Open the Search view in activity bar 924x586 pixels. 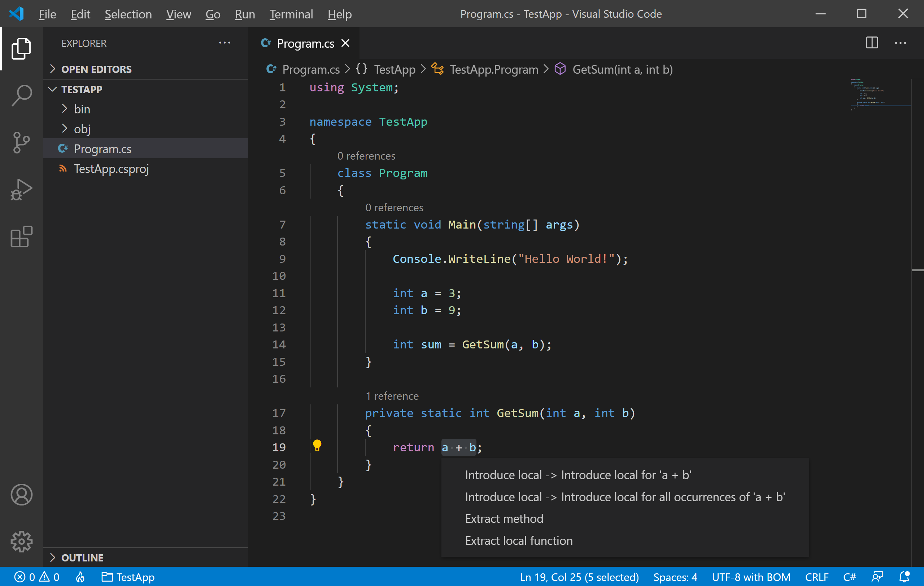point(22,95)
